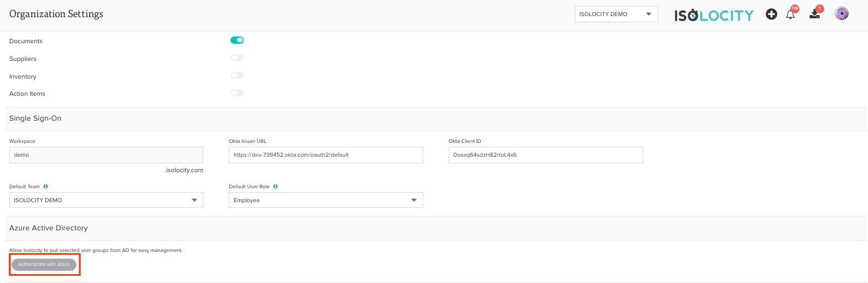868x283 pixels.
Task: Enable the Inventory toggle
Action: click(237, 75)
